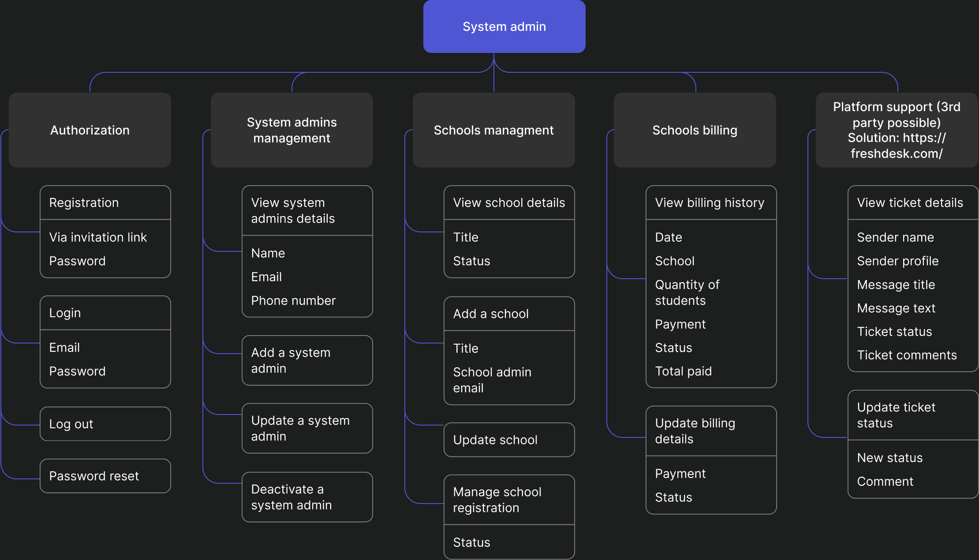Viewport: 979px width, 560px height.
Task: Click the Schools billing category node
Action: tap(695, 130)
